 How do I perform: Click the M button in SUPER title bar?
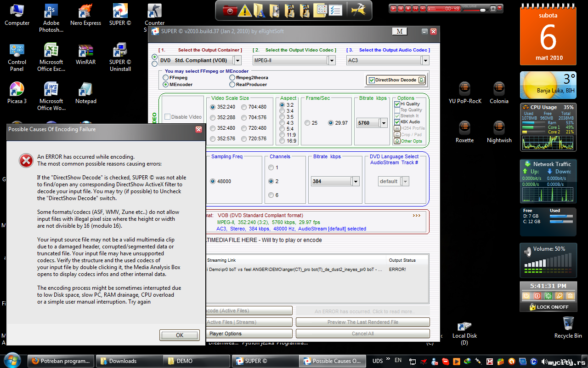399,31
